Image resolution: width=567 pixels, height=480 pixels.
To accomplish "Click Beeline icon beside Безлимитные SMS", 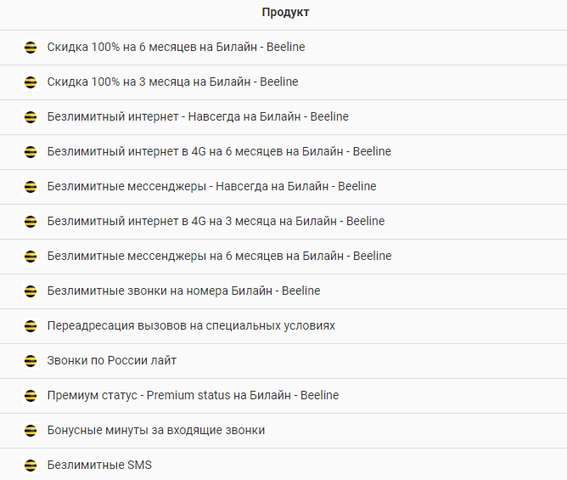I will (x=30, y=465).
